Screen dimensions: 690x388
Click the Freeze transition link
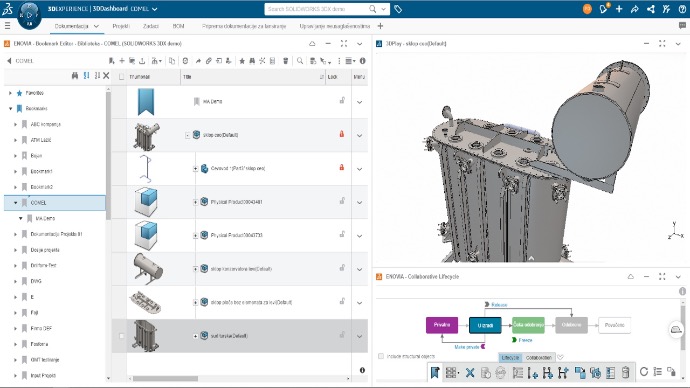[x=525, y=340]
